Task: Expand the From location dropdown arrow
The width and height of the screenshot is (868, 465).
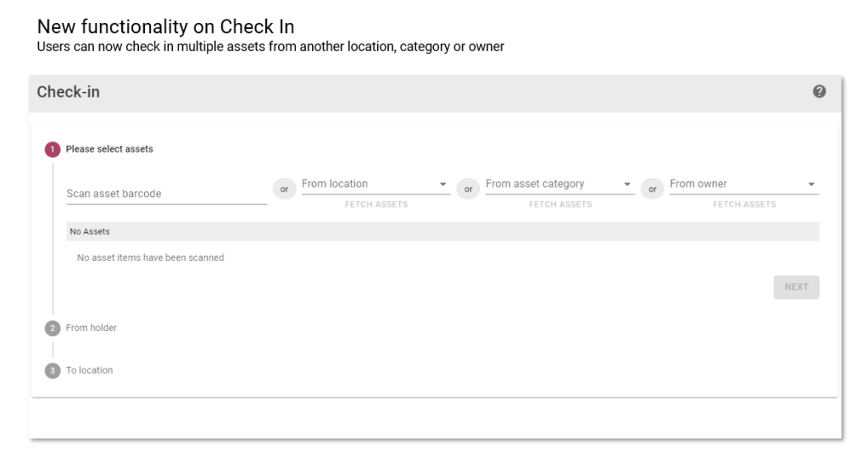Action: [442, 184]
